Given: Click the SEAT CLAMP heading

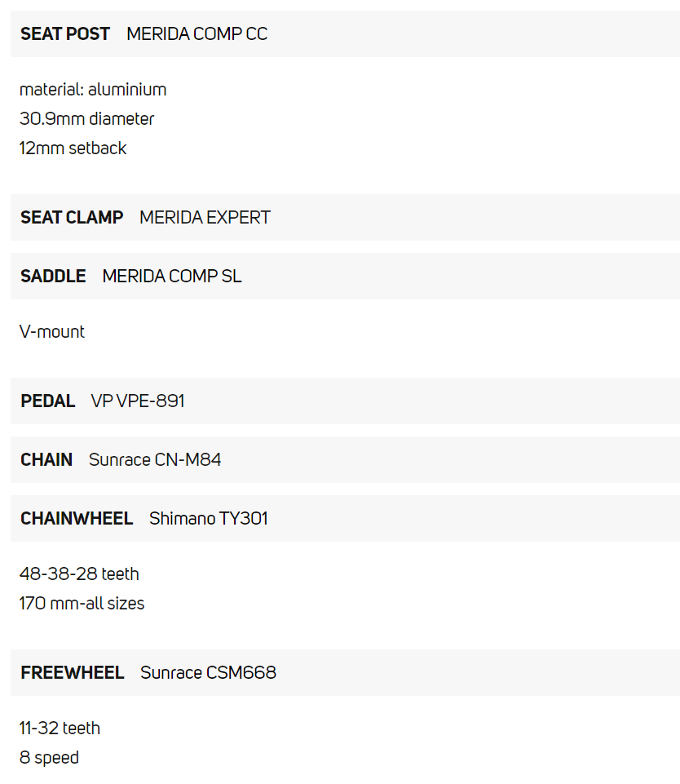Looking at the screenshot, I should click(72, 218).
